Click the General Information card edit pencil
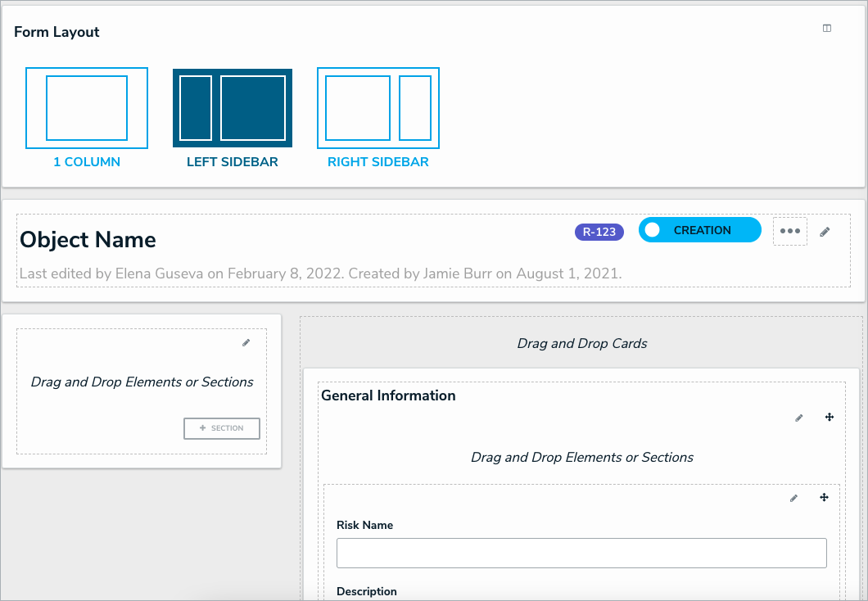Image resolution: width=868 pixels, height=601 pixels. point(799,418)
